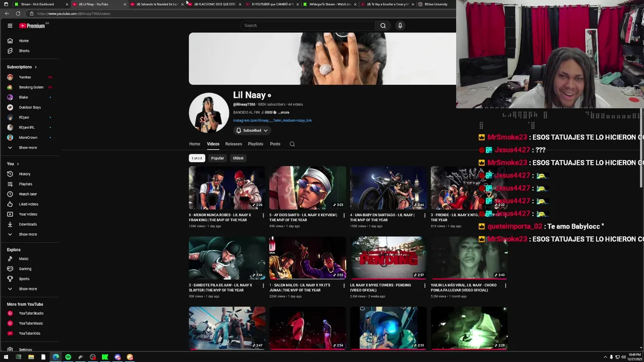Switch to channel Home tab
Image resolution: width=644 pixels, height=362 pixels.
click(195, 144)
